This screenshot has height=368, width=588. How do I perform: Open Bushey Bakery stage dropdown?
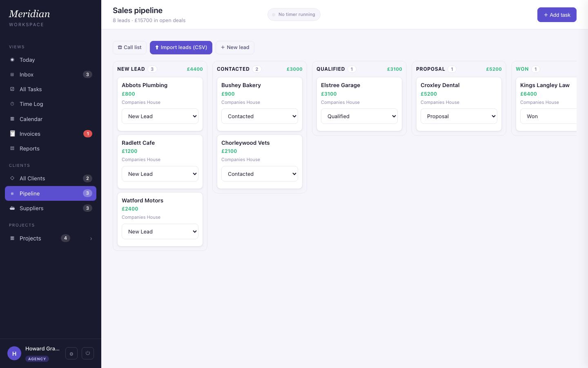pyautogui.click(x=260, y=116)
